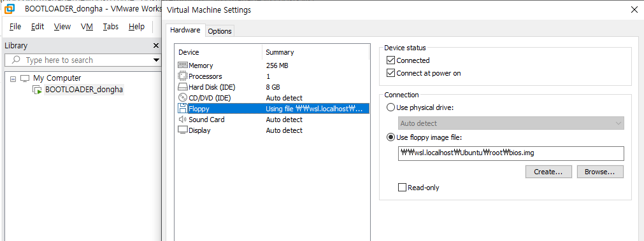Click the 8 GB hard disk summary

273,87
